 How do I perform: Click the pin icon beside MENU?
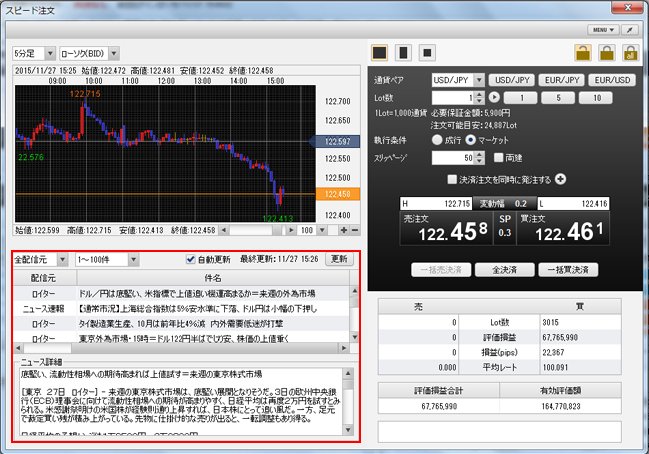coord(630,31)
